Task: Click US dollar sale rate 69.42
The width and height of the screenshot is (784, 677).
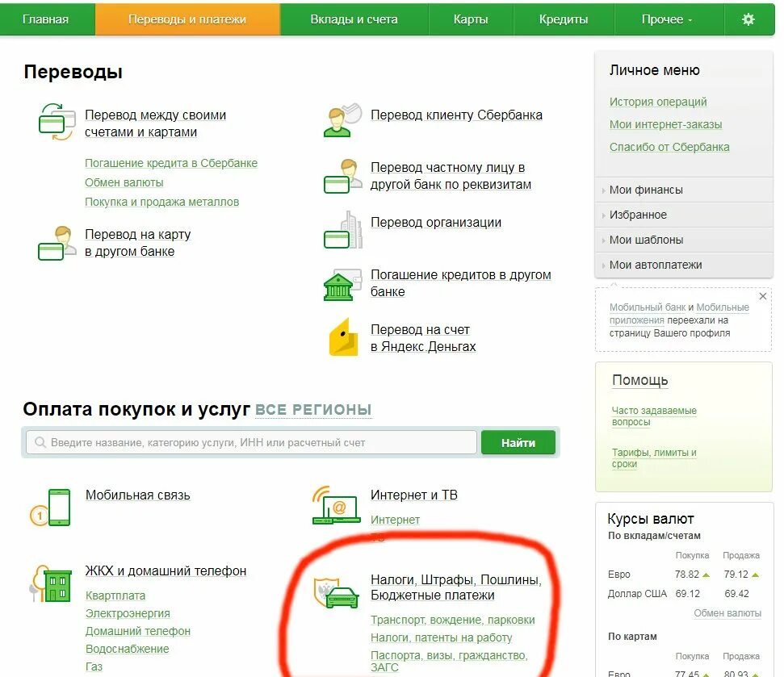Action: pos(736,594)
